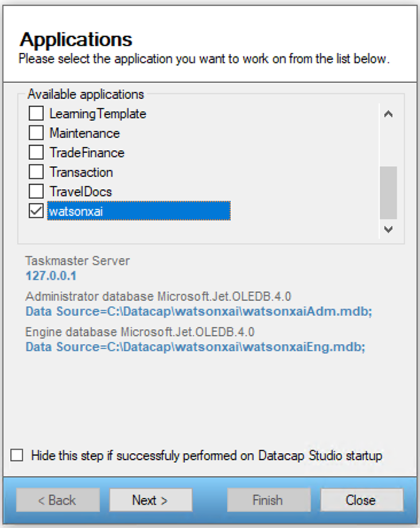Check the Maintenance application checkbox
This screenshot has width=420, height=528.
pyautogui.click(x=36, y=133)
